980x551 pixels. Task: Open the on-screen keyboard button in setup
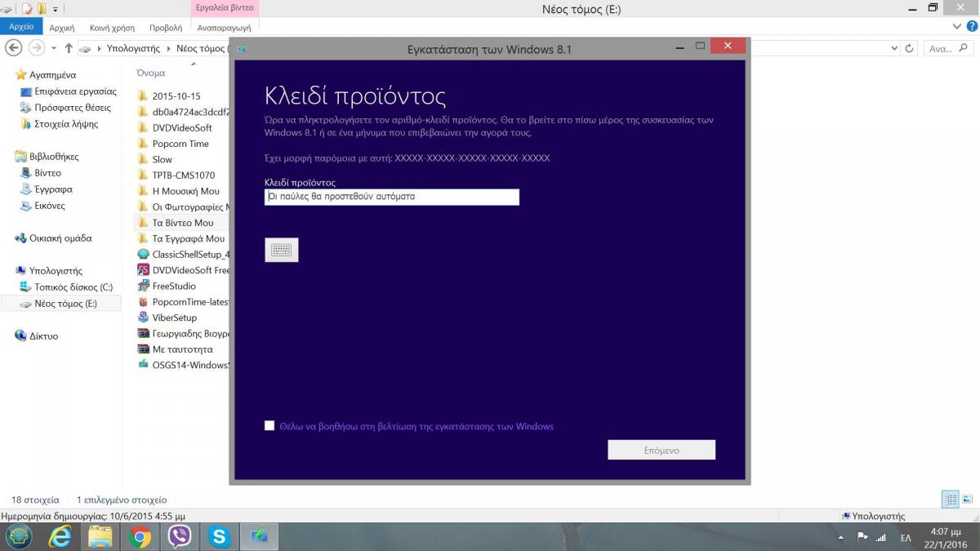tap(282, 250)
